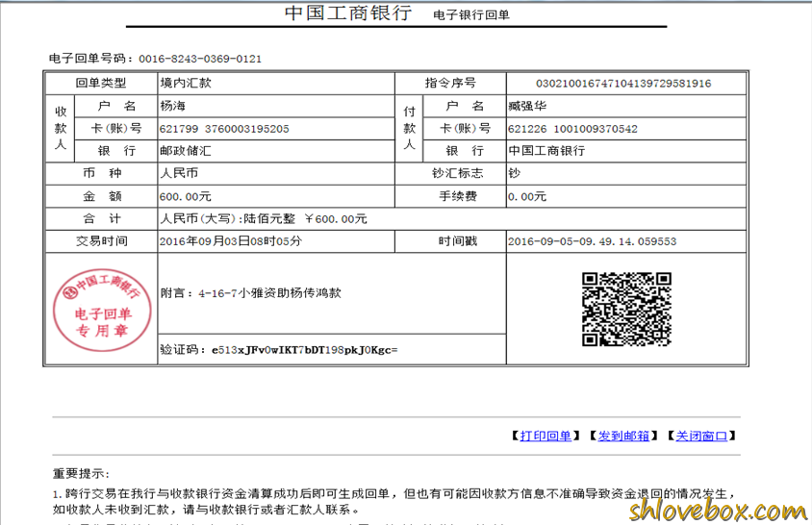Click the red 电子回单专用章 stamp
This screenshot has height=525, width=812.
pyautogui.click(x=102, y=309)
